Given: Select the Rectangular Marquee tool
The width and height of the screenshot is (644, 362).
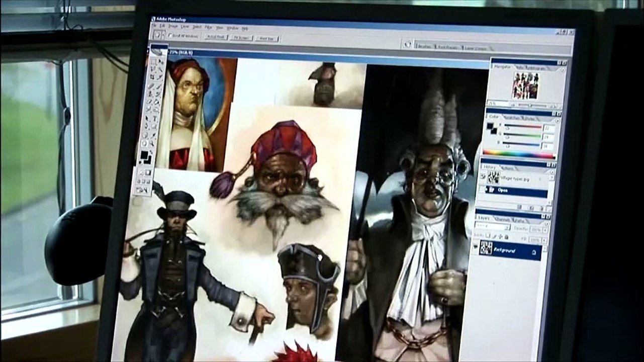Looking at the screenshot, I should point(153,62).
